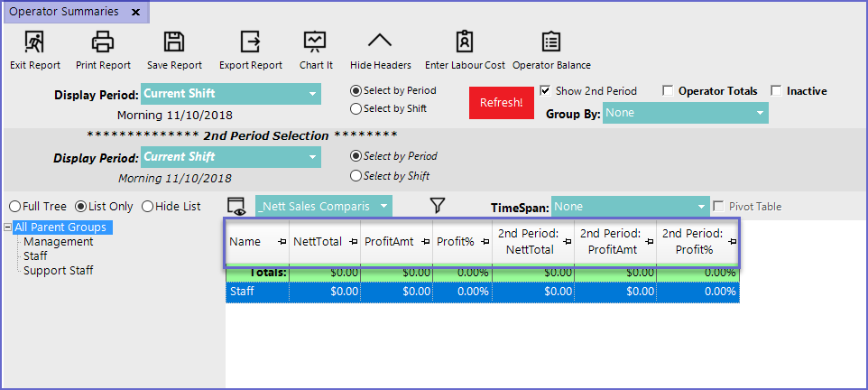This screenshot has height=390, width=868.
Task: Click the funnel filter icon
Action: 438,206
